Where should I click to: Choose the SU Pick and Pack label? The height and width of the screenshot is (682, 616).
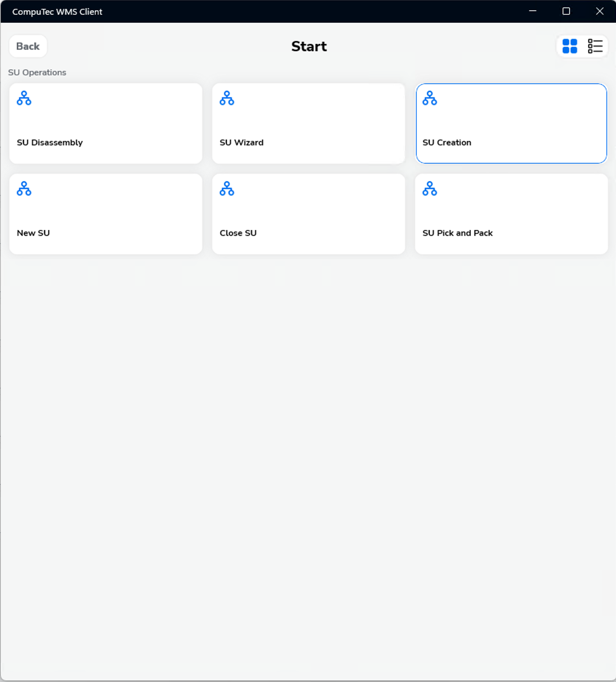point(457,233)
